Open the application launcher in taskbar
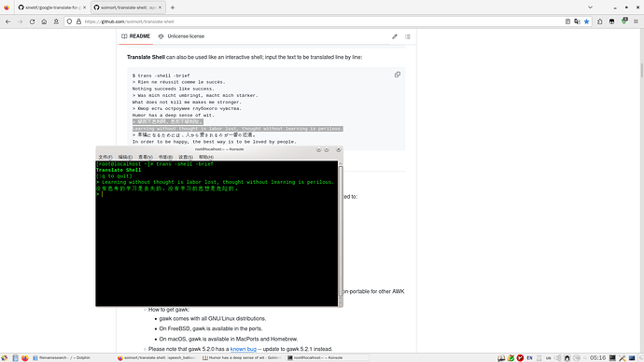This screenshot has height=362, width=644. click(5, 358)
